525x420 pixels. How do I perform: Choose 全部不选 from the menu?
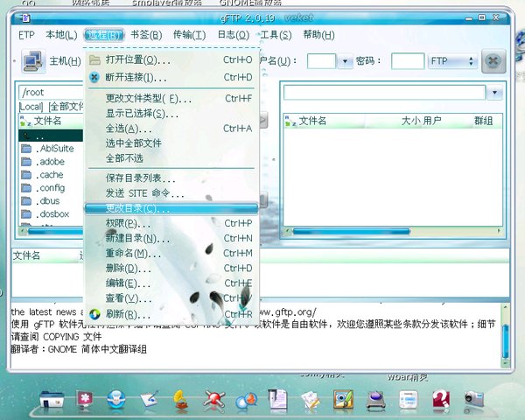point(171,158)
